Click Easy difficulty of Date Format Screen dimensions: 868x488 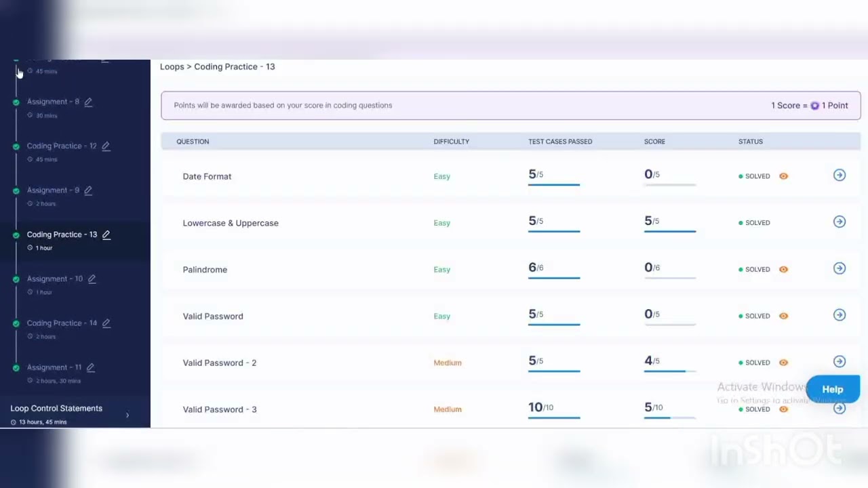coord(442,176)
